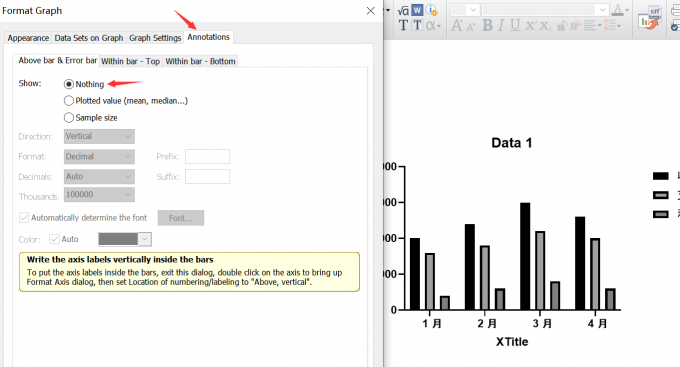Close the Format Graph dialog

click(x=370, y=11)
